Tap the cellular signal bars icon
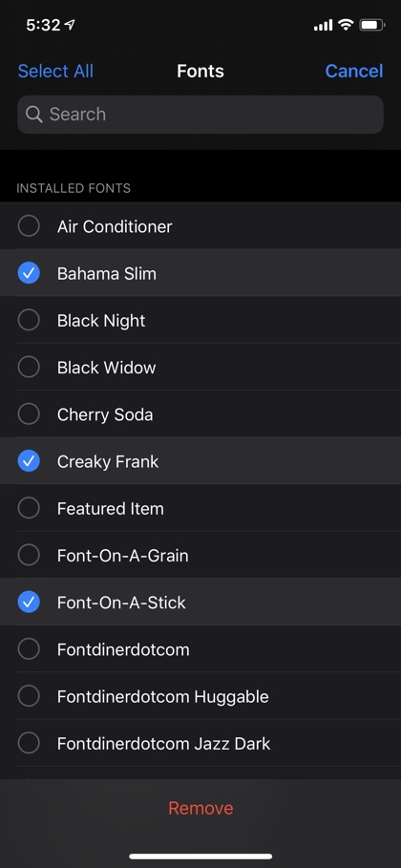This screenshot has width=401, height=868. pos(323,25)
